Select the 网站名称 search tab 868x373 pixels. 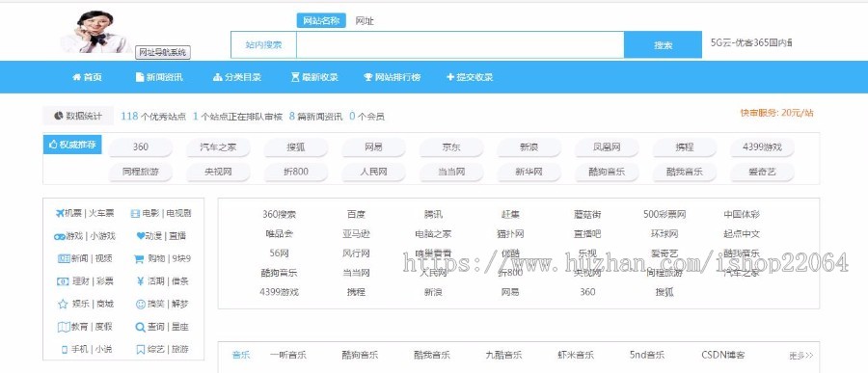point(321,21)
